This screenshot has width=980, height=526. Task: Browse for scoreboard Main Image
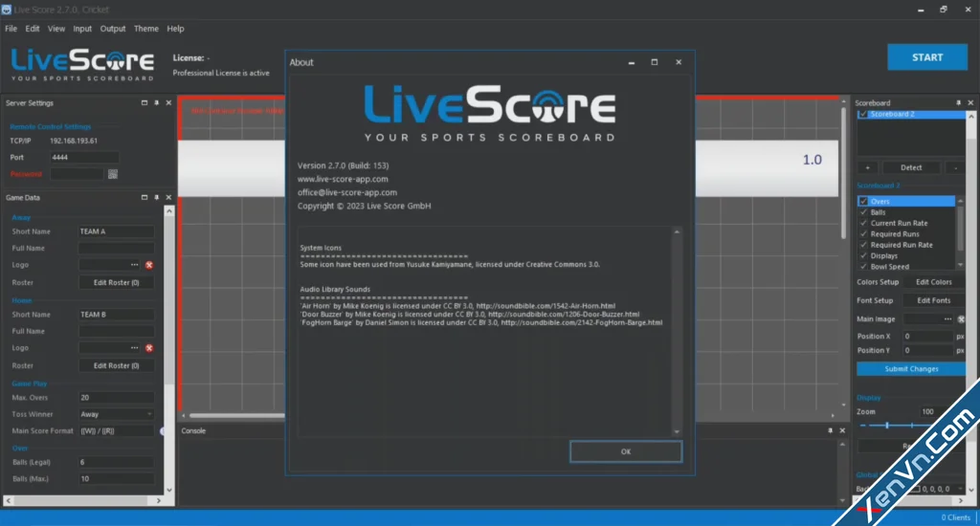[947, 319]
